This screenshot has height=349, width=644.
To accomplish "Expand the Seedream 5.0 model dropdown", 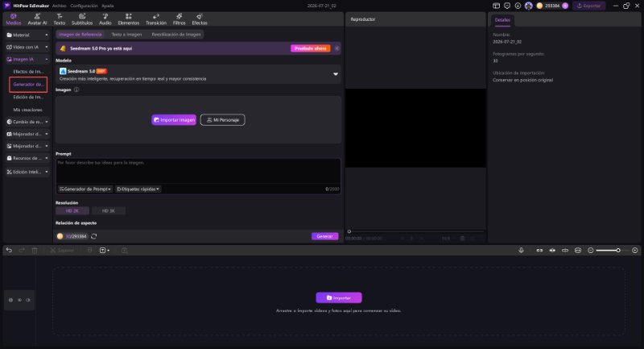I will 336,74.
